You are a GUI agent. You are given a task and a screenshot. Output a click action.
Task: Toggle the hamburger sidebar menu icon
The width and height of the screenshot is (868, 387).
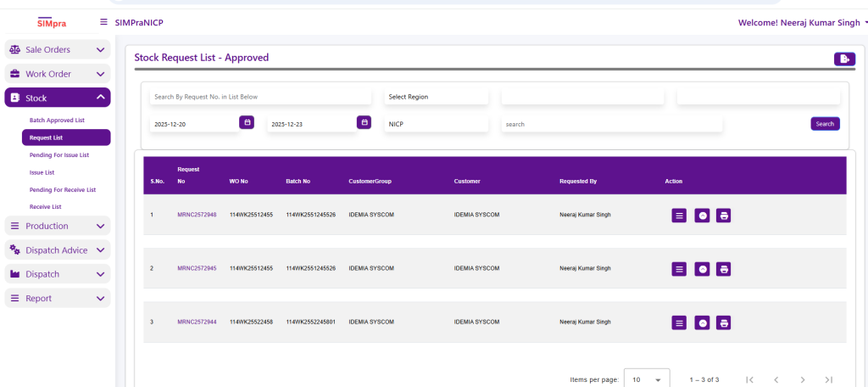click(x=103, y=22)
